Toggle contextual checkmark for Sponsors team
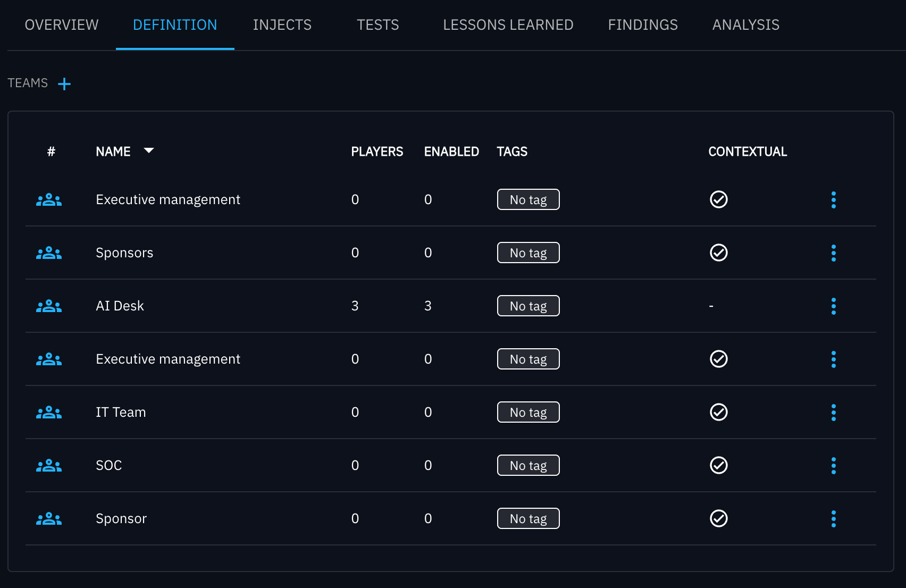Image resolution: width=906 pixels, height=588 pixels. pos(718,253)
